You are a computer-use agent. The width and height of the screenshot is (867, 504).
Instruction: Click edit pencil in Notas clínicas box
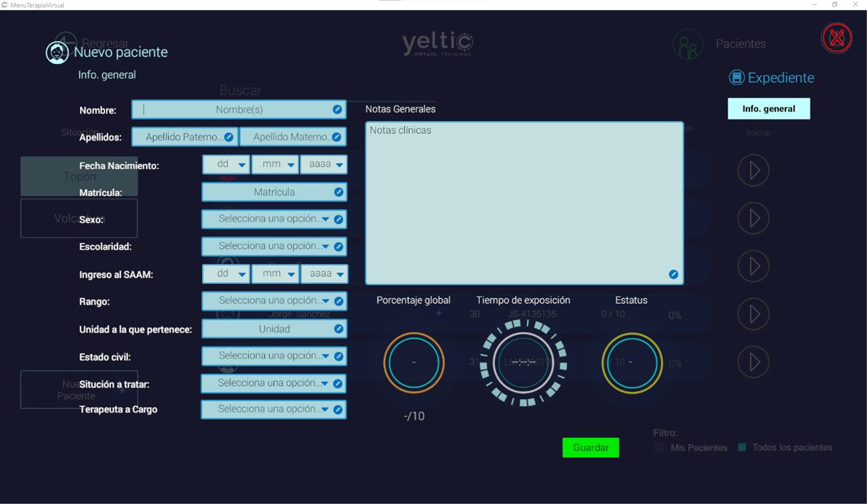coord(673,274)
